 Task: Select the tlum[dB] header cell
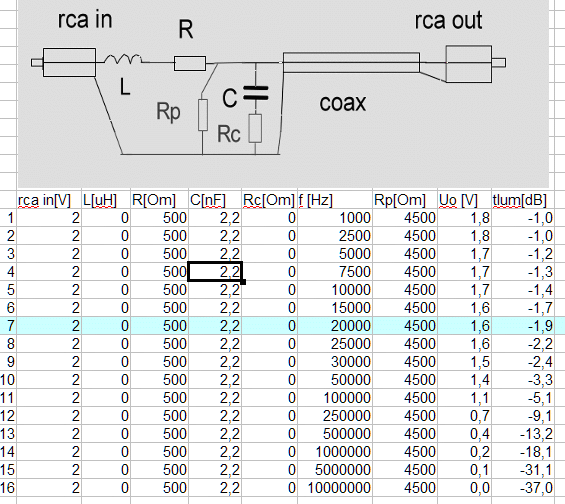point(523,200)
